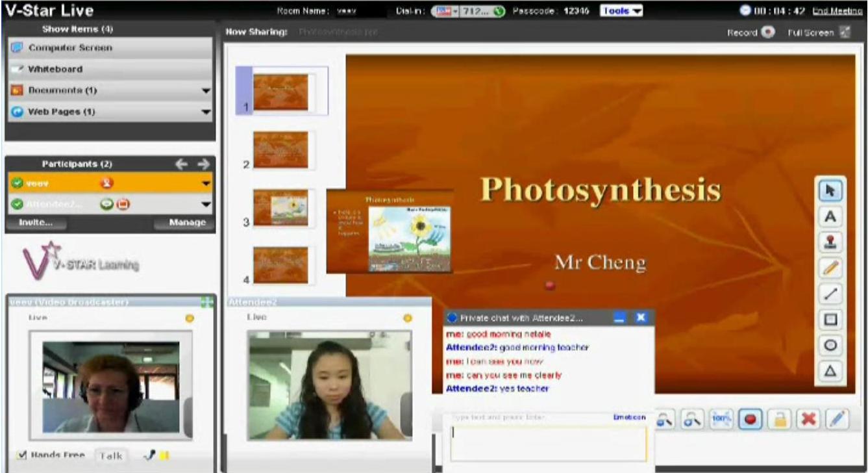The height and width of the screenshot is (473, 868).
Task: Select the text annotation tool
Action: coord(830,216)
